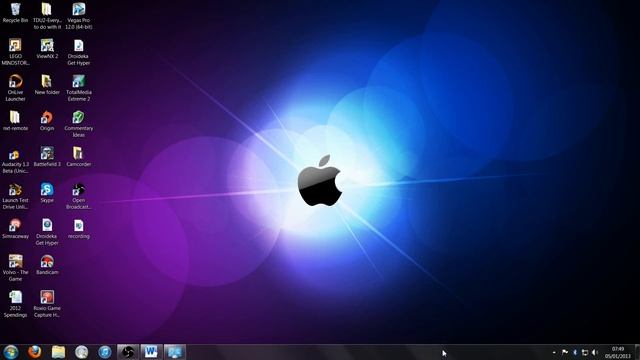Launch the Vegas Pro 12.0 (64-bit) shortcut
640x360 pixels.
(x=79, y=16)
